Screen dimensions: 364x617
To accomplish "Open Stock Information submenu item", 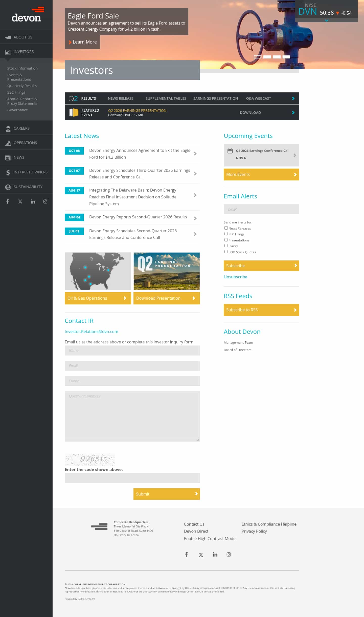I will tap(22, 68).
